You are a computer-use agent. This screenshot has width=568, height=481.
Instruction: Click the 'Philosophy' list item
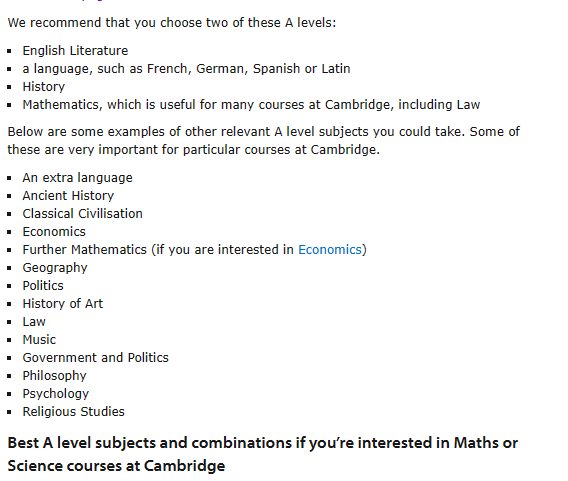[54, 376]
